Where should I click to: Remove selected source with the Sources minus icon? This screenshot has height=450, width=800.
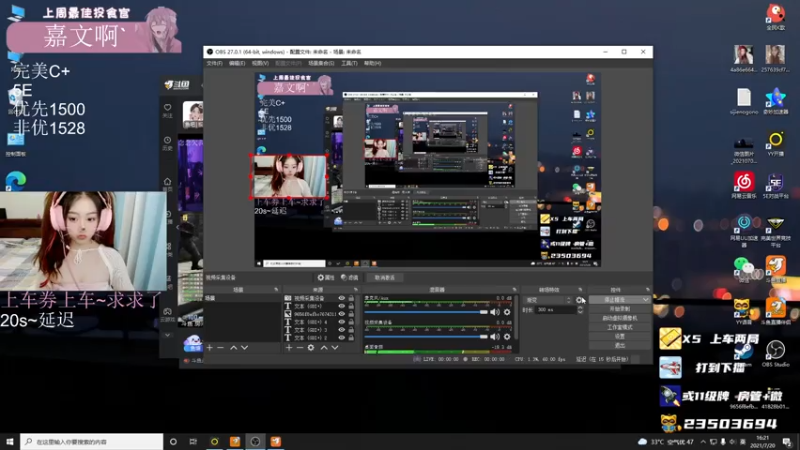click(300, 347)
